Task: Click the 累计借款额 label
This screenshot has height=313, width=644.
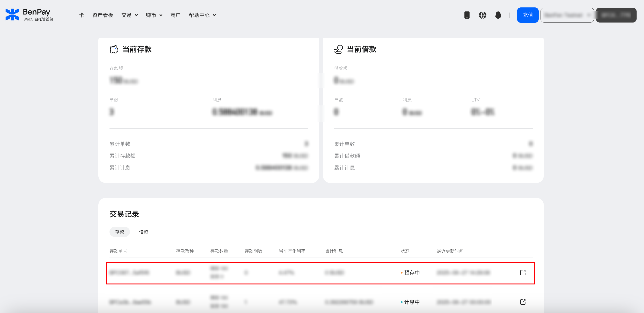Action: click(347, 156)
